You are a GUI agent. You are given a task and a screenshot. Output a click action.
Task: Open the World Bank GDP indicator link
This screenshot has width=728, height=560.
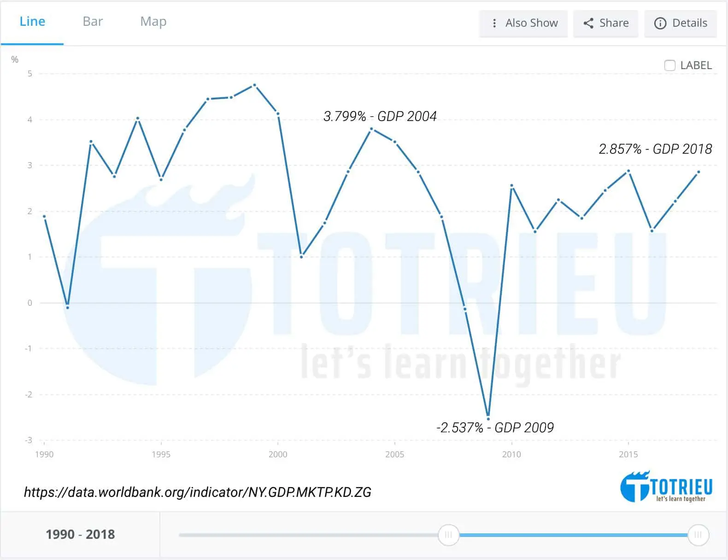[x=198, y=492]
